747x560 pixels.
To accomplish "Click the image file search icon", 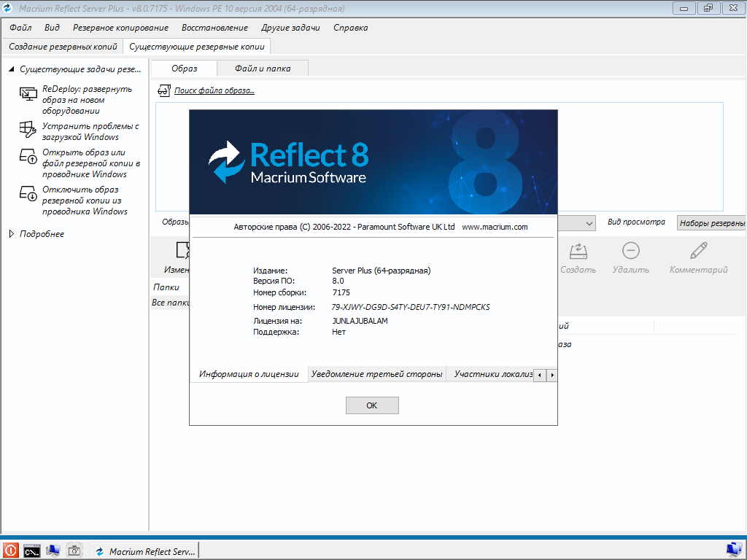I will point(163,91).
